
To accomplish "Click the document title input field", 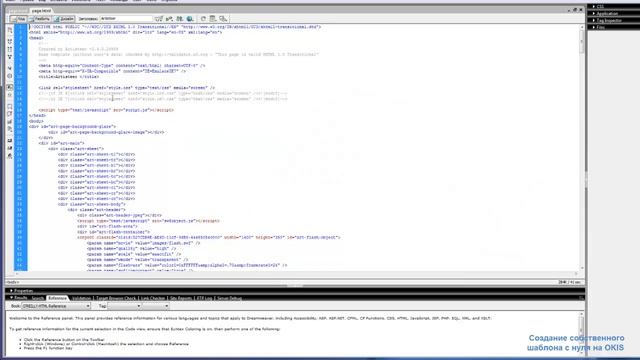I will tap(126, 19).
